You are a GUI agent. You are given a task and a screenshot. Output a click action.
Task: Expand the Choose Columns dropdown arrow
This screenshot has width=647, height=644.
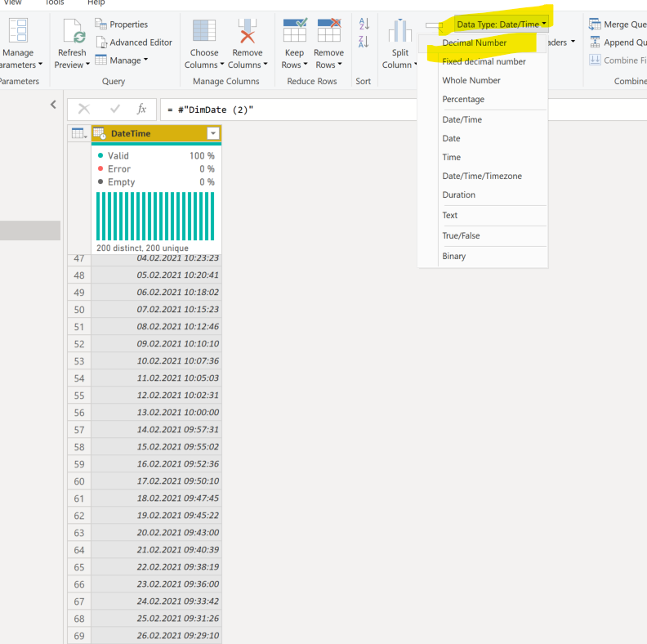pyautogui.click(x=222, y=65)
